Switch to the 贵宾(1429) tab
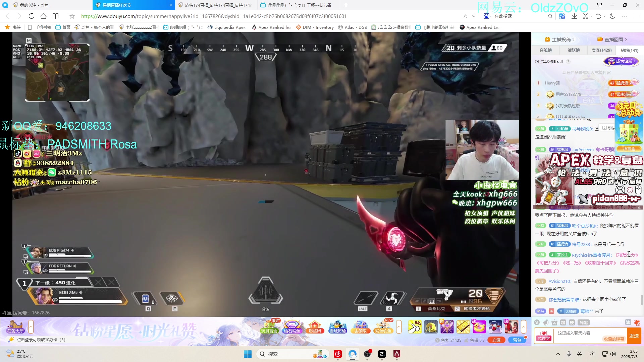644x362 pixels. [601, 50]
